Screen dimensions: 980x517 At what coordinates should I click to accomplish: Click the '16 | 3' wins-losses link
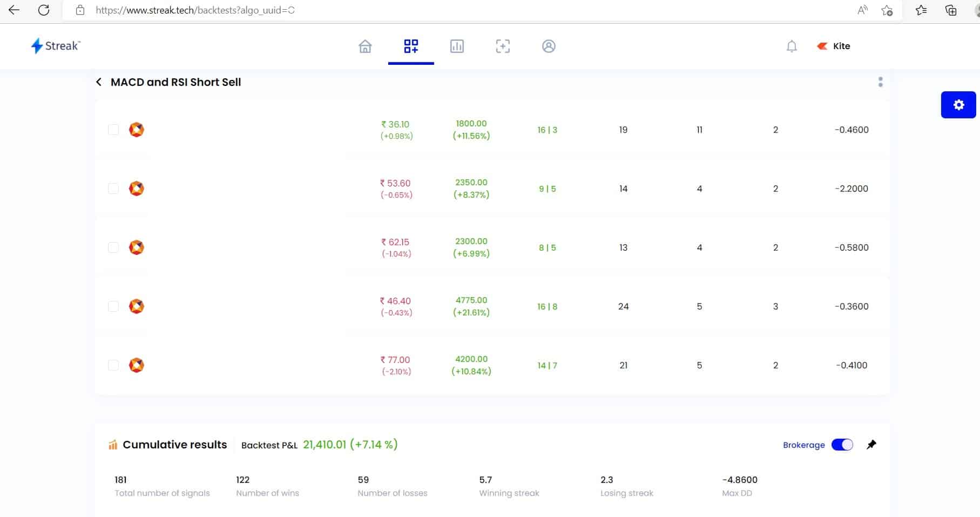[x=547, y=130]
